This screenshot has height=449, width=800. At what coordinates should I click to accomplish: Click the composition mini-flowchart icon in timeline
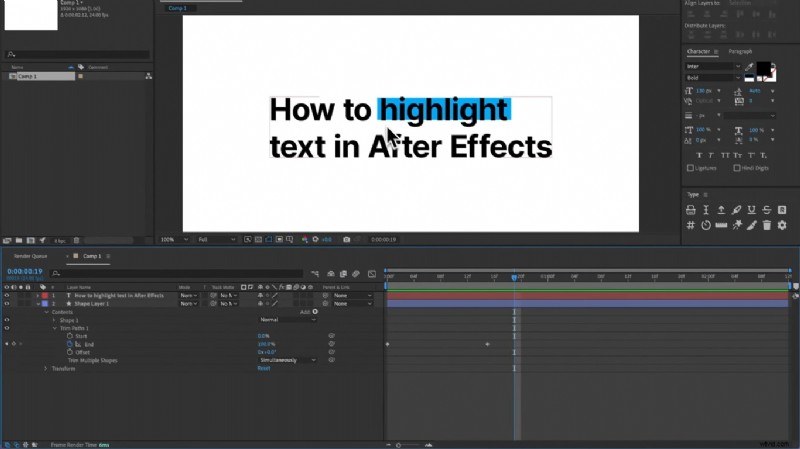[x=315, y=274]
